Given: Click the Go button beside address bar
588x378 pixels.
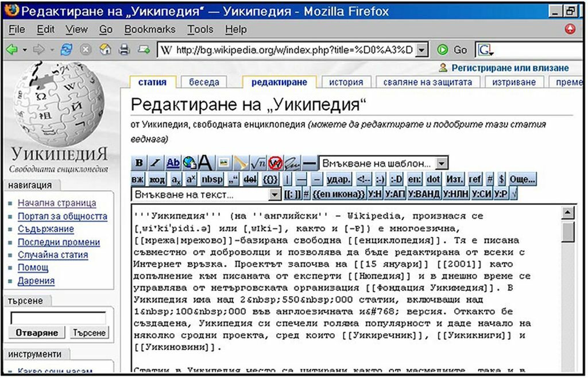Looking at the screenshot, I should click(452, 50).
